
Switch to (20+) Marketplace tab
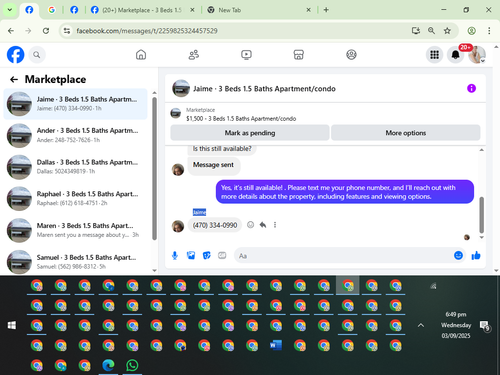142,10
